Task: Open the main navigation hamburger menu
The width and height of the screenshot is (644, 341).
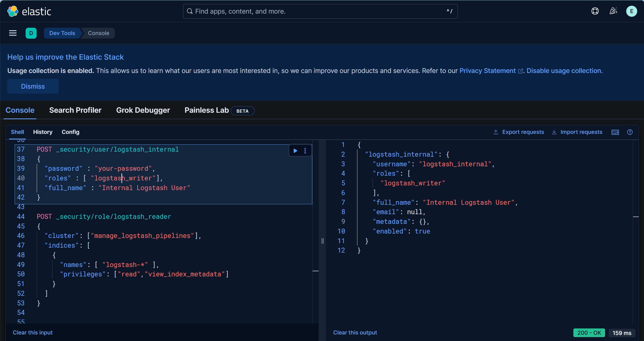Action: [13, 33]
